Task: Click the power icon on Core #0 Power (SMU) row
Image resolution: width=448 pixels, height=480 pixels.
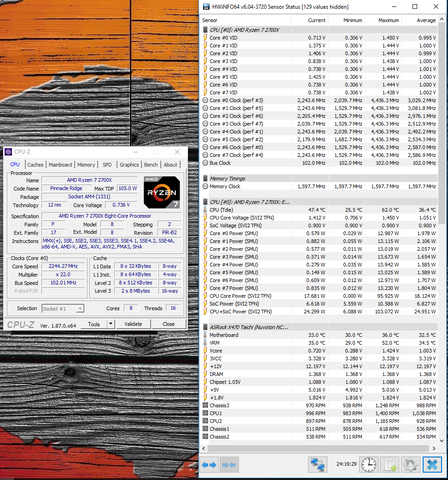Action: (x=205, y=233)
